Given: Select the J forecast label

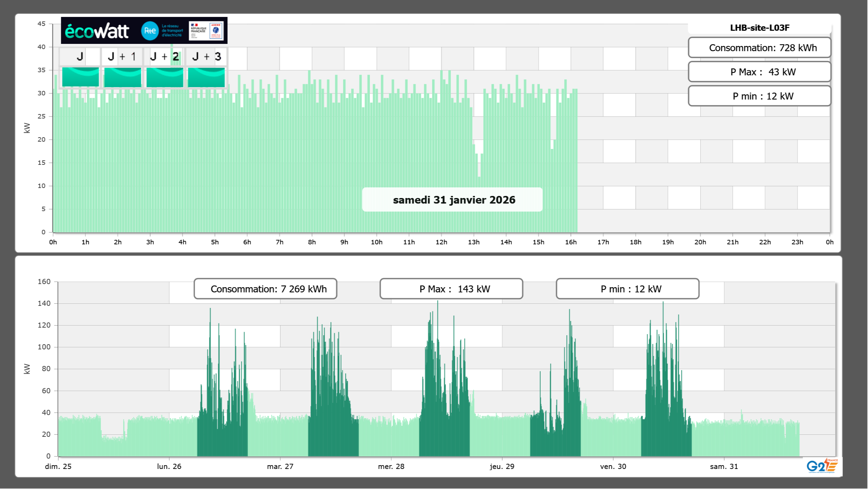Looking at the screenshot, I should (80, 56).
